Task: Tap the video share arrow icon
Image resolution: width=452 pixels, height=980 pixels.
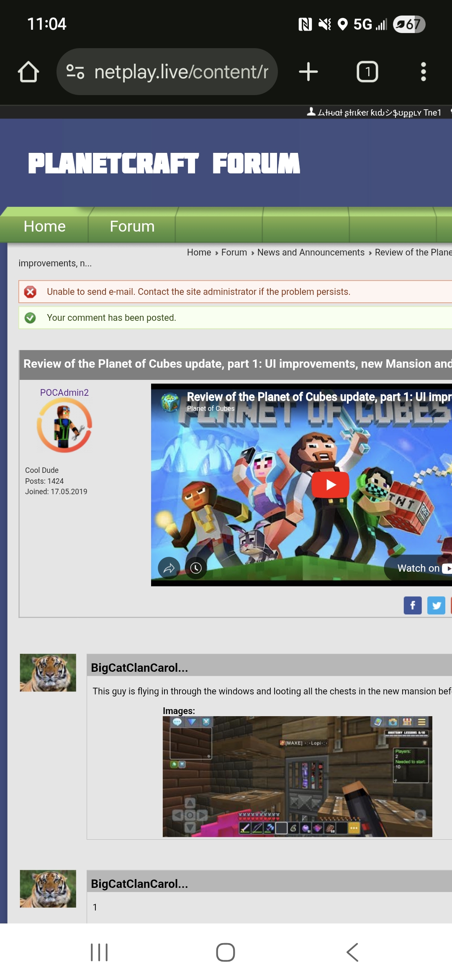Action: [169, 568]
